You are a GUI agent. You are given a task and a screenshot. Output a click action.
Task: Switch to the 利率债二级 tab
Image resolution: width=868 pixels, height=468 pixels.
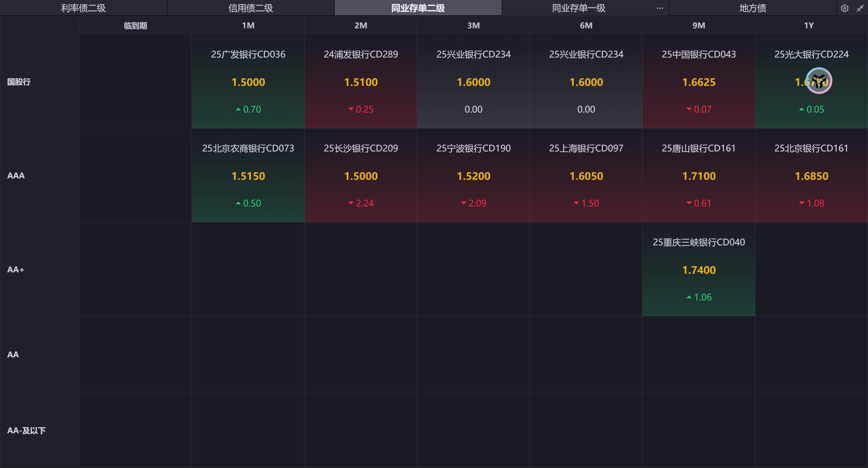click(83, 8)
